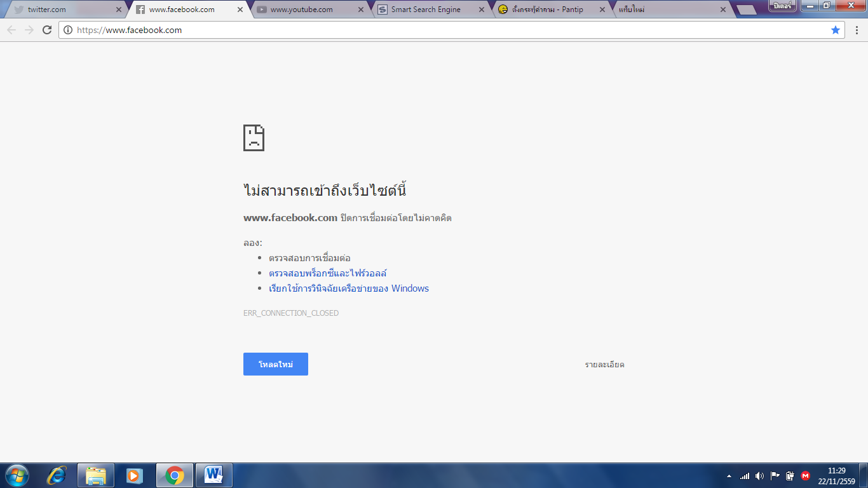Open the Chrome three-dot menu
Image resolution: width=868 pixels, height=488 pixels.
(857, 30)
